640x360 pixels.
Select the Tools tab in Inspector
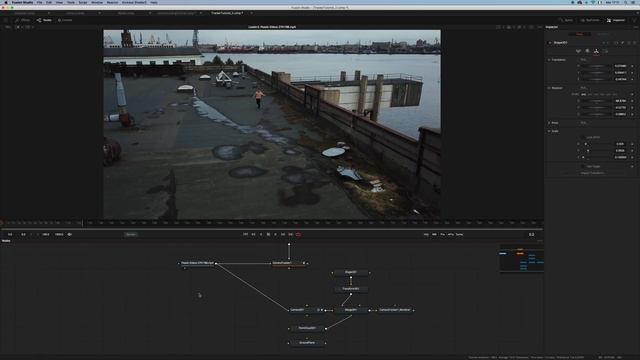pos(580,34)
